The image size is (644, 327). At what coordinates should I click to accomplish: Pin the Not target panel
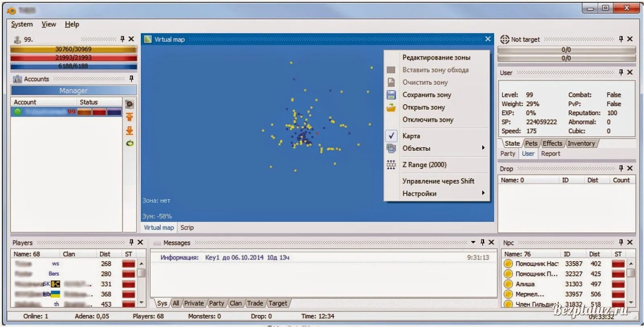point(621,39)
